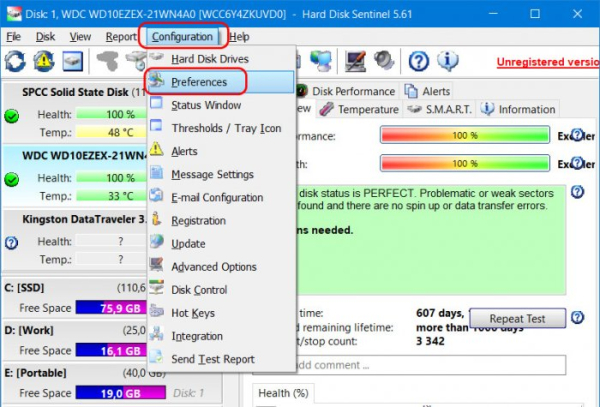This screenshot has height=407, width=600.
Task: Click the C: SSD free space bar
Action: [x=109, y=308]
